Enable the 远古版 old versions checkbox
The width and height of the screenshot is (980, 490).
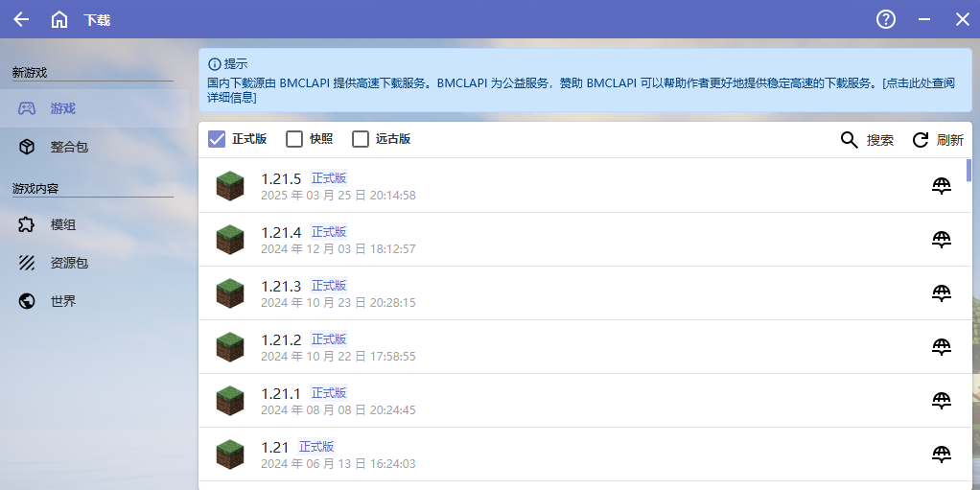[361, 139]
